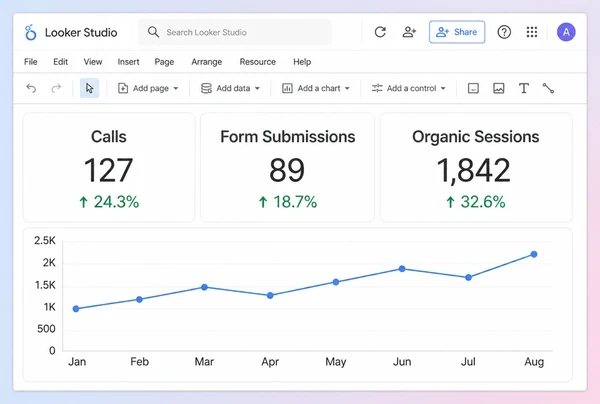The width and height of the screenshot is (600, 404).
Task: Expand the Add page dropdown arrow
Action: click(176, 88)
